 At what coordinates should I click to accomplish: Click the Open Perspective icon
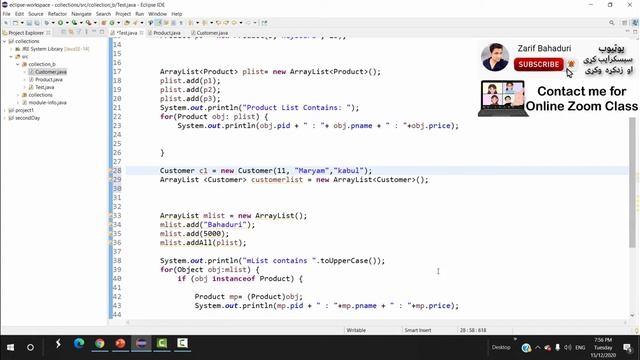coord(624,23)
